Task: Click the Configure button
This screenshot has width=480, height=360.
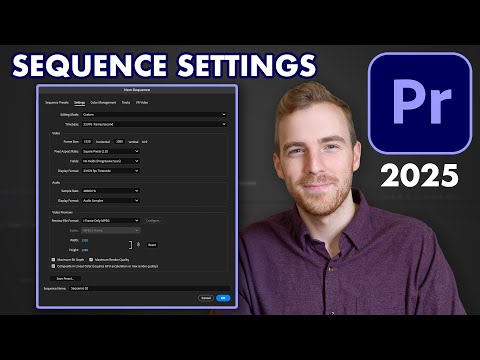Action: [x=154, y=221]
